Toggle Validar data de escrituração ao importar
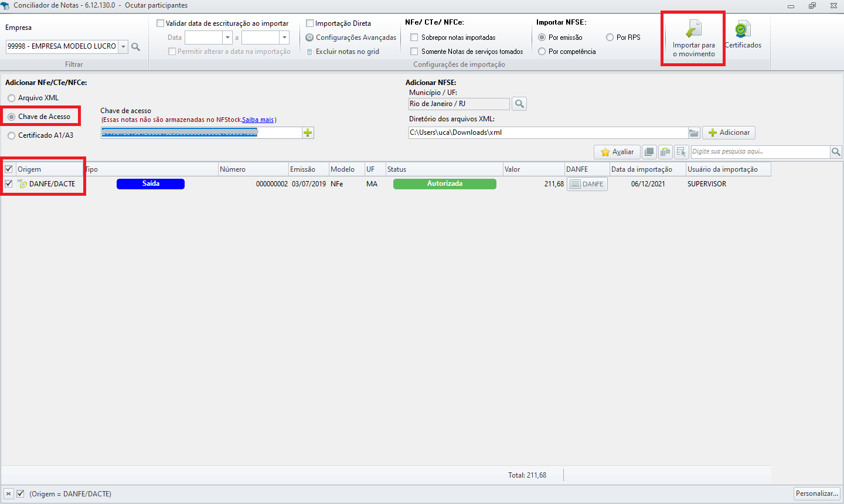 coord(161,23)
